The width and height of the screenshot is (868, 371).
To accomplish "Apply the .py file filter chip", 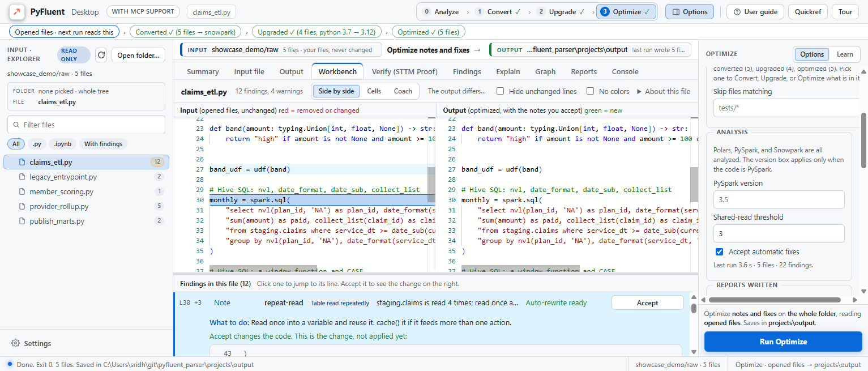I will coord(37,144).
